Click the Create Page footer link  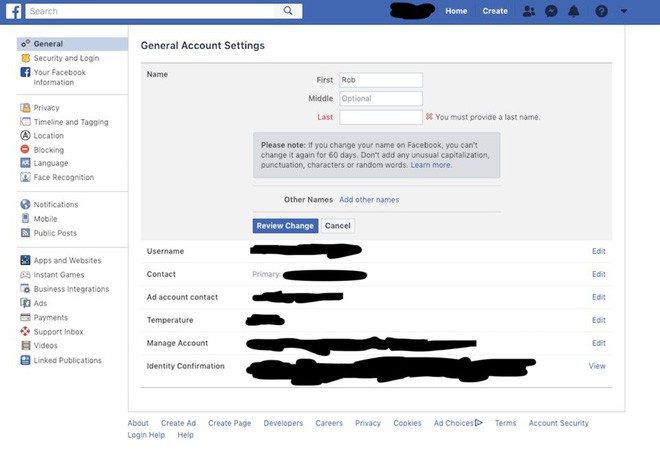pos(229,423)
